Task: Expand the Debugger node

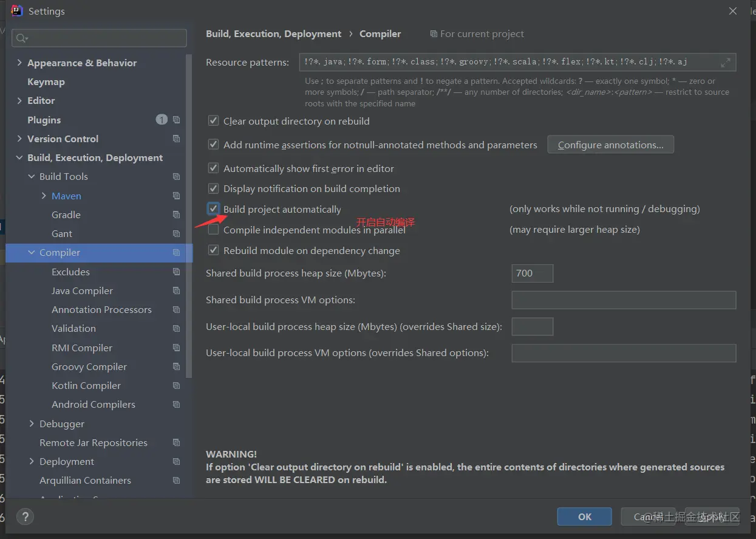Action: [32, 424]
